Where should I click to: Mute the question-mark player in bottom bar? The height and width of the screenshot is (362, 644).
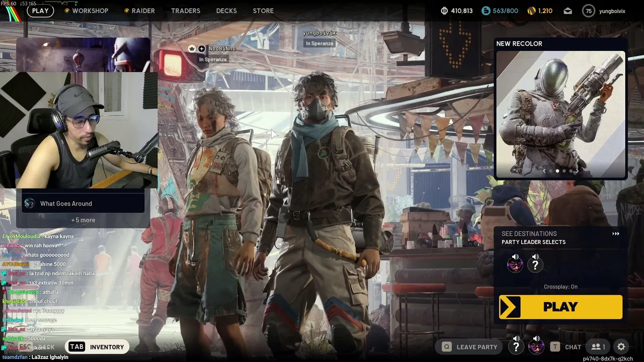tap(516, 338)
